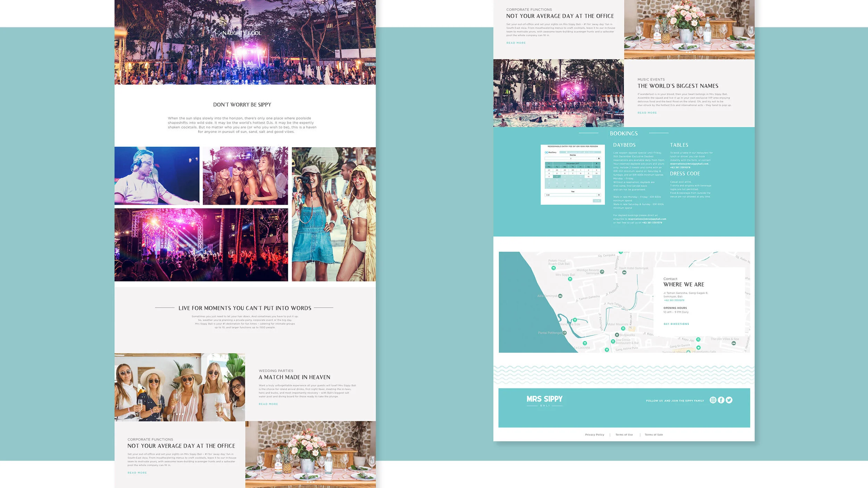
Task: Click Get Directions in Where We Are
Action: click(x=676, y=324)
